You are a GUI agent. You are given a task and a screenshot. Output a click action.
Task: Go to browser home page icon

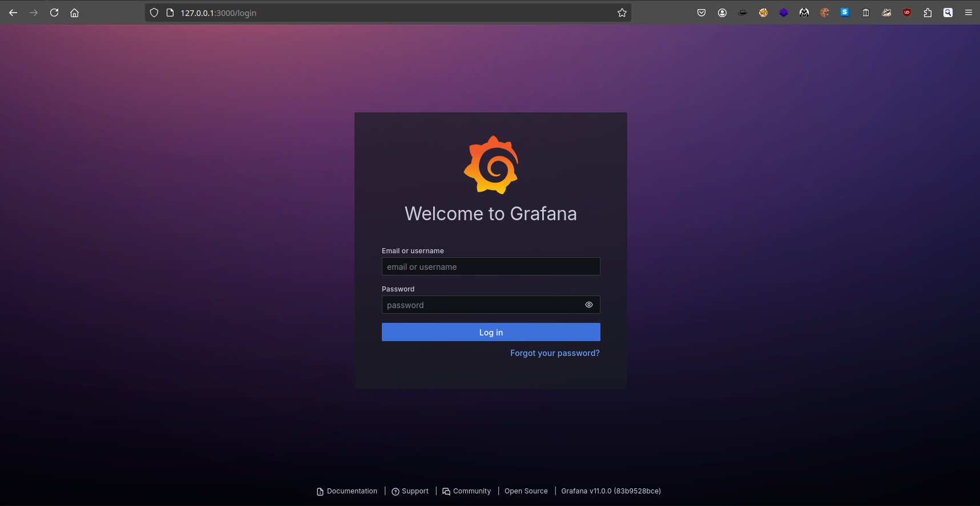click(75, 13)
